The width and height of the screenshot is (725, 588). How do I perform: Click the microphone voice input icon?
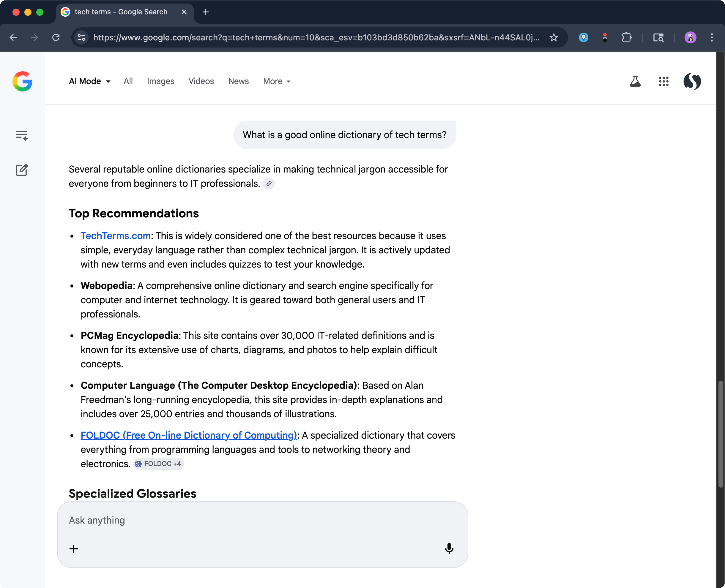tap(449, 549)
